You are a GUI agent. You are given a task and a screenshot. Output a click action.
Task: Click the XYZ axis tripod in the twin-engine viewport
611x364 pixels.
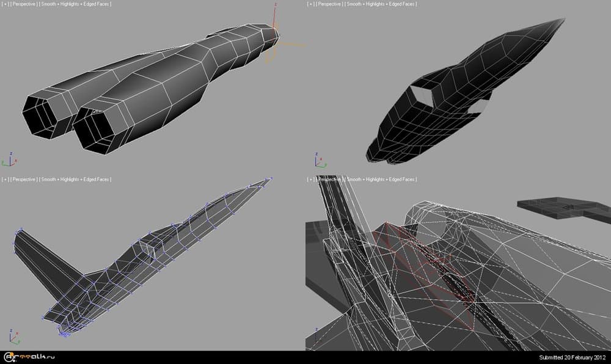(x=9, y=160)
